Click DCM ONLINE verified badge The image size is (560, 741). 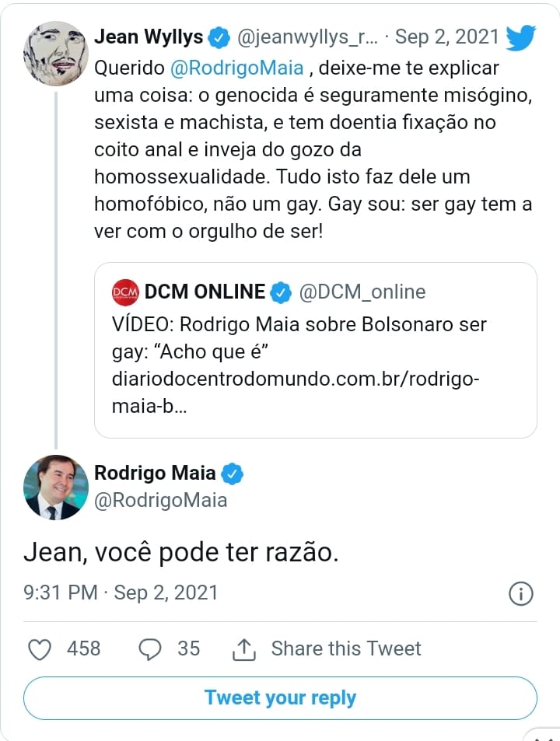click(281, 292)
